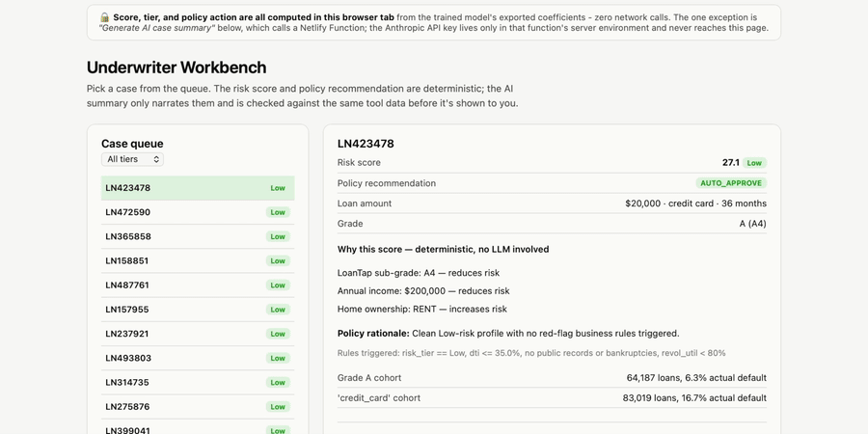Image resolution: width=868 pixels, height=434 pixels.
Task: Click the lock icon in the notice banner
Action: tap(104, 17)
